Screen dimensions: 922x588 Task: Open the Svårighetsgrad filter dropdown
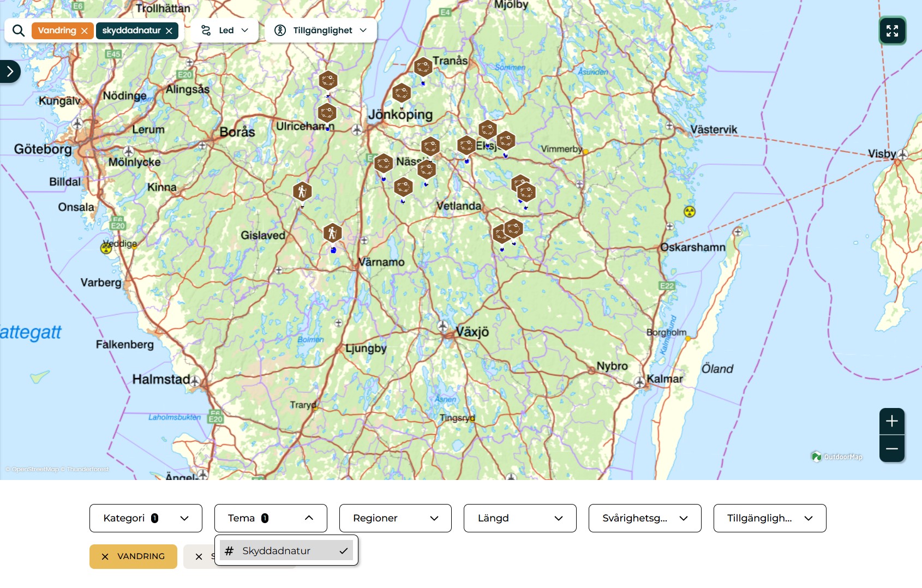645,518
